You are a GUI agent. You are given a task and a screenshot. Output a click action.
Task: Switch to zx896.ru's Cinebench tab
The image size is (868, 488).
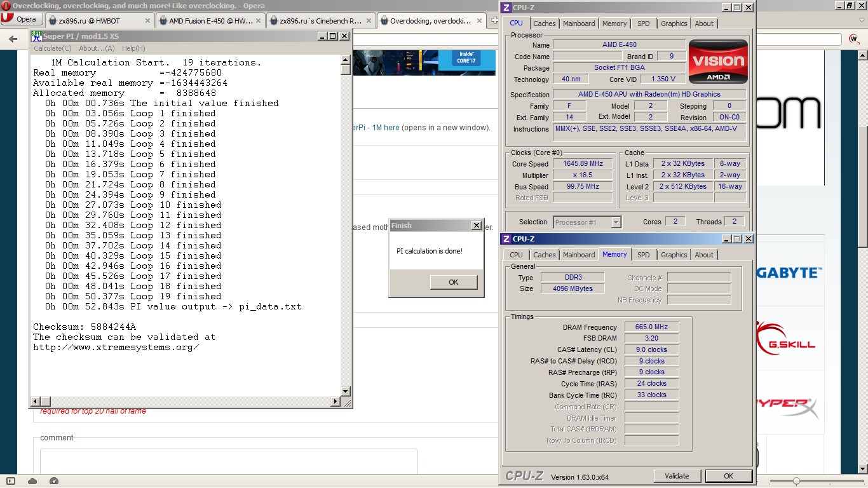320,20
